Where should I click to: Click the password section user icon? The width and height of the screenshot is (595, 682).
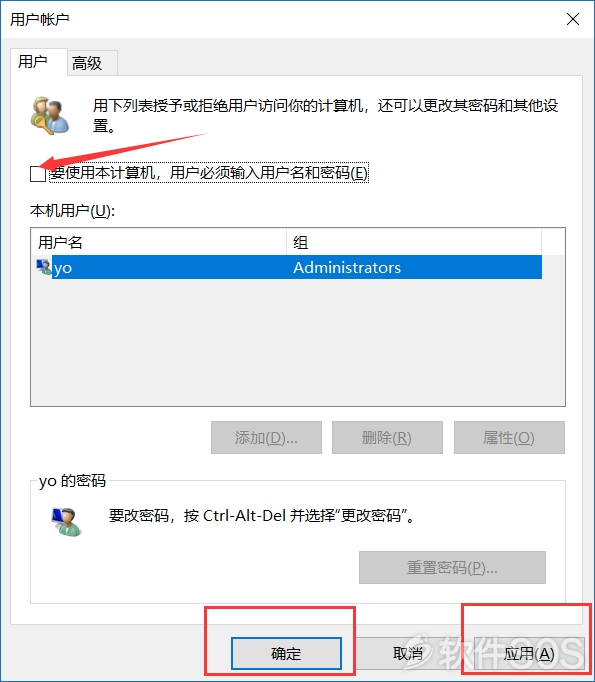tap(66, 522)
